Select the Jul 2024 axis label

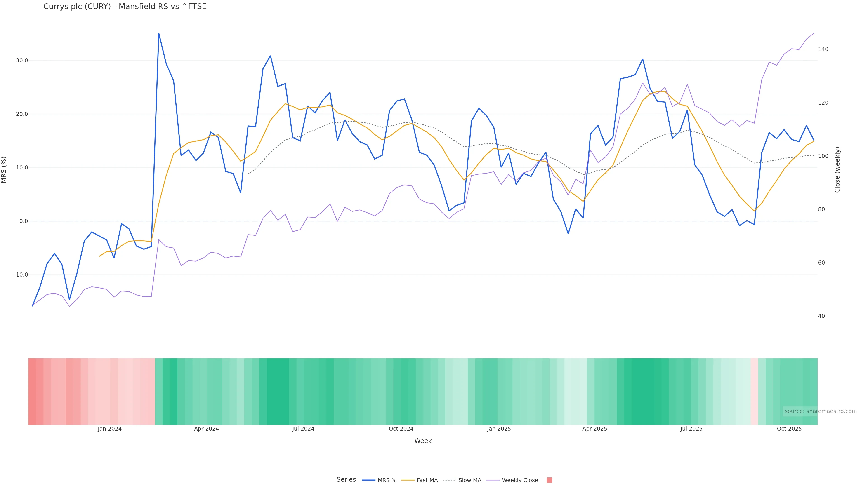303,429
